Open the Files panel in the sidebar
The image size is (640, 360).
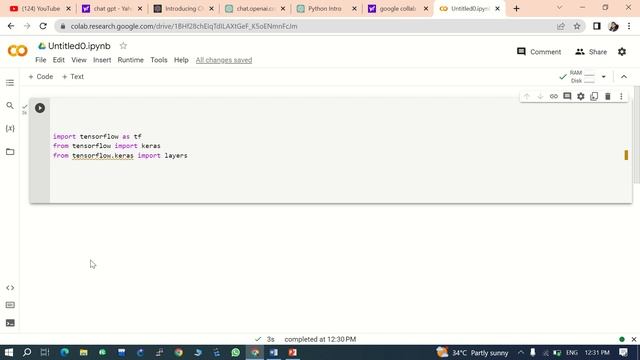pos(10,151)
